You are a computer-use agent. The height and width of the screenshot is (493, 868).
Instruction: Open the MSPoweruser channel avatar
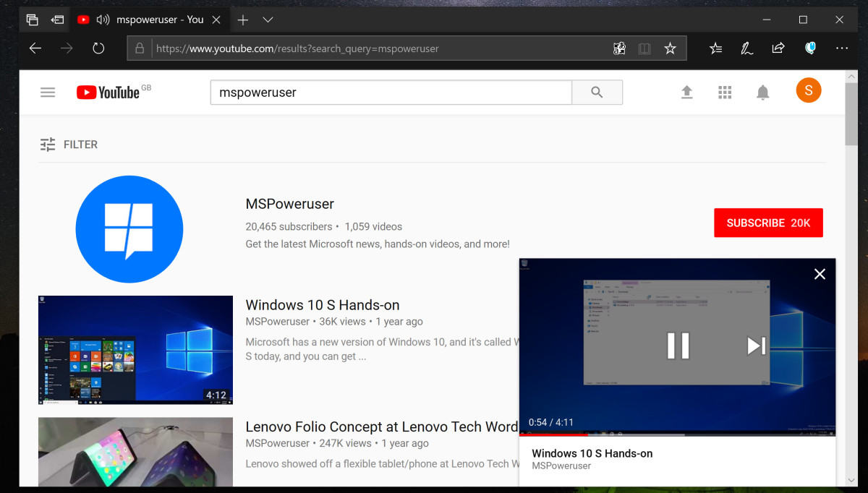(129, 230)
